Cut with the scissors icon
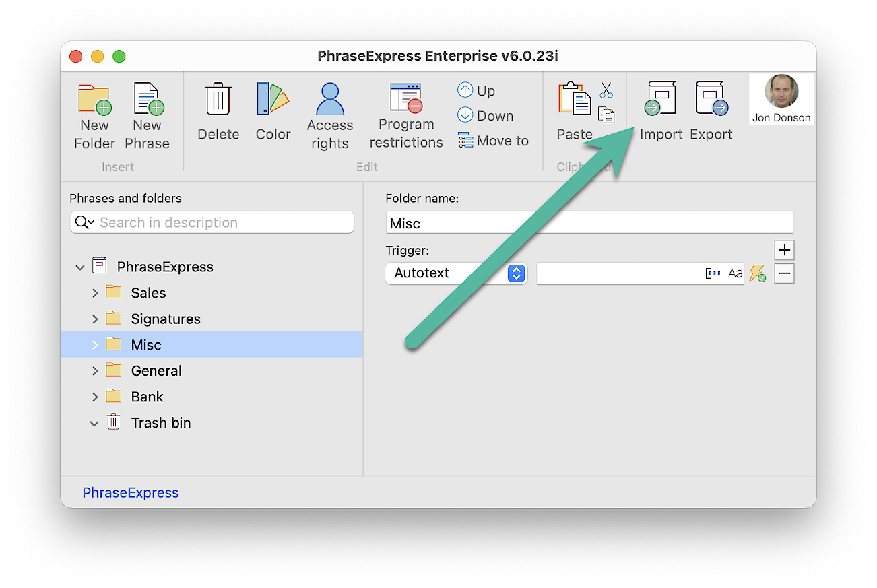 click(606, 90)
